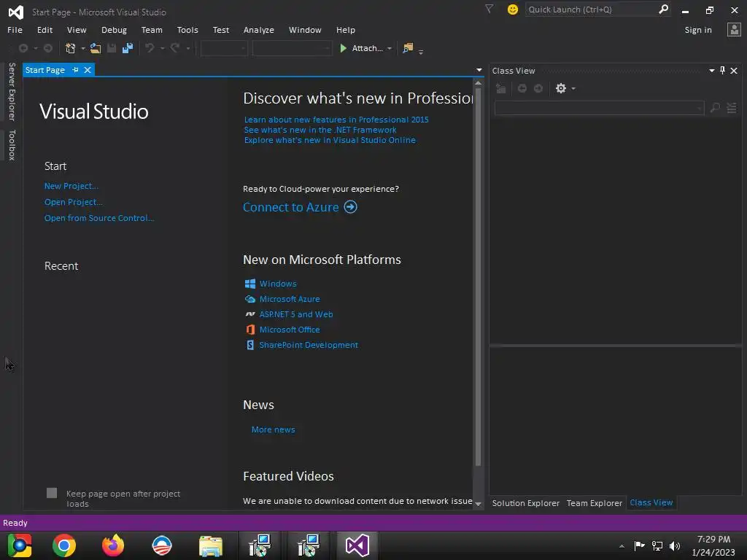
Task: Click the Quick Launch search magnifier icon
Action: coord(663,9)
